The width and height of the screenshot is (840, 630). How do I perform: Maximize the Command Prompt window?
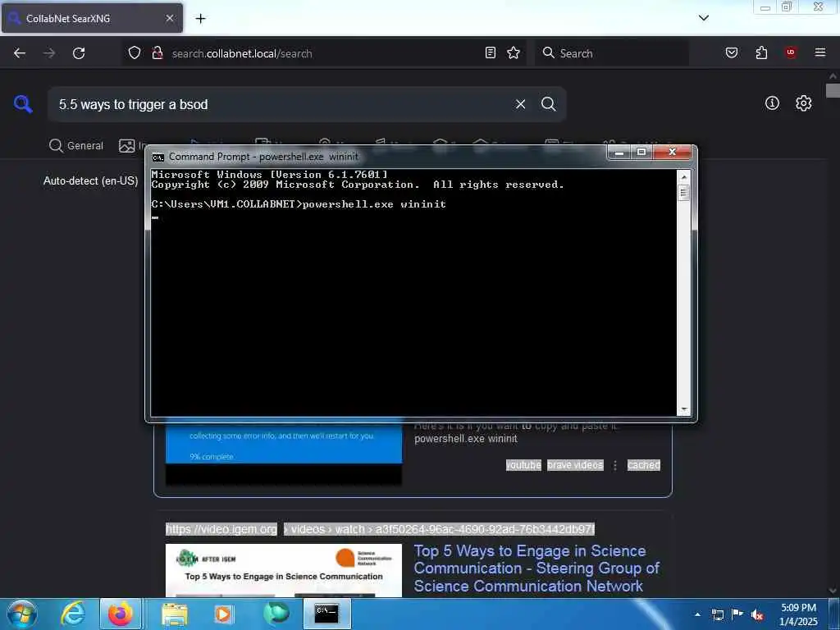(x=641, y=153)
